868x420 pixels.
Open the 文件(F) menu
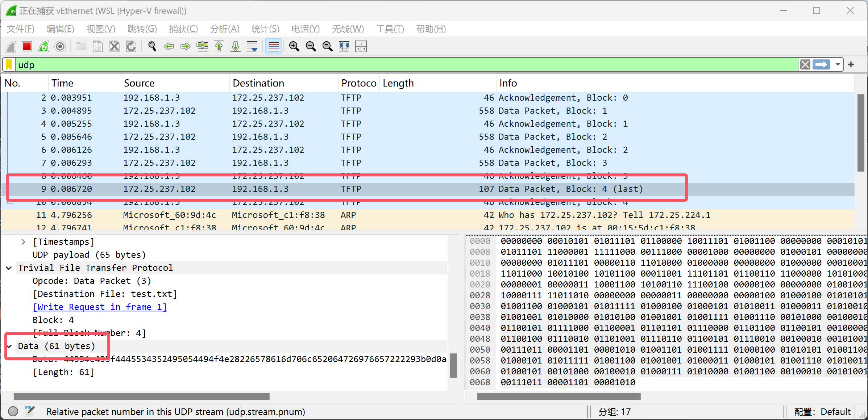pos(21,29)
